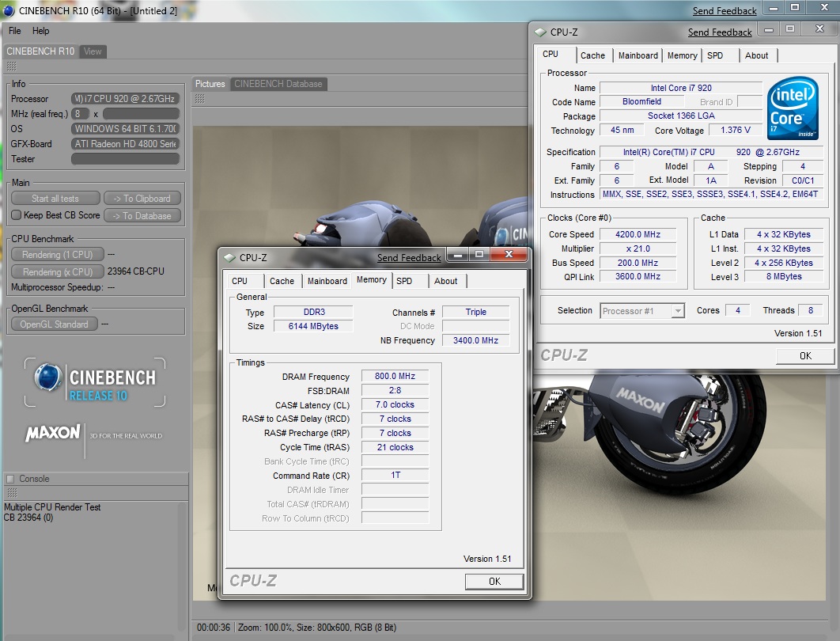840x641 pixels.
Task: Switch to the Memory tab in the CPU-Z CPU window
Action: [x=683, y=55]
